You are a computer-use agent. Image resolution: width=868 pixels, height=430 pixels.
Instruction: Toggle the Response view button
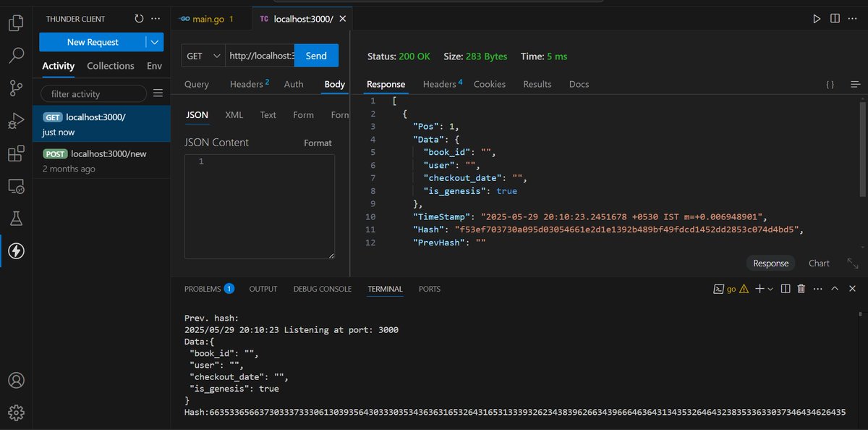[x=770, y=264]
